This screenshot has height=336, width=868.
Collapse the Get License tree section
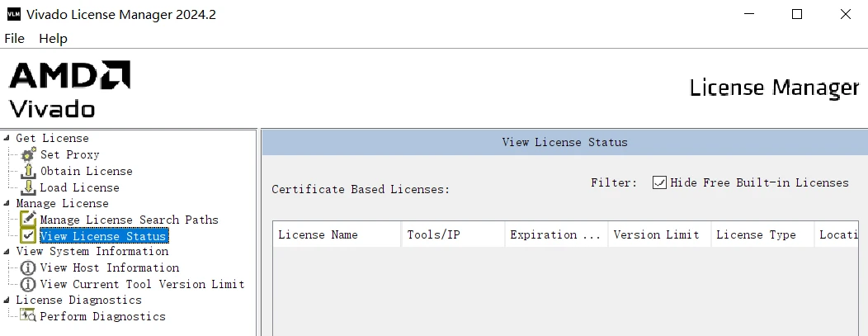click(x=7, y=138)
